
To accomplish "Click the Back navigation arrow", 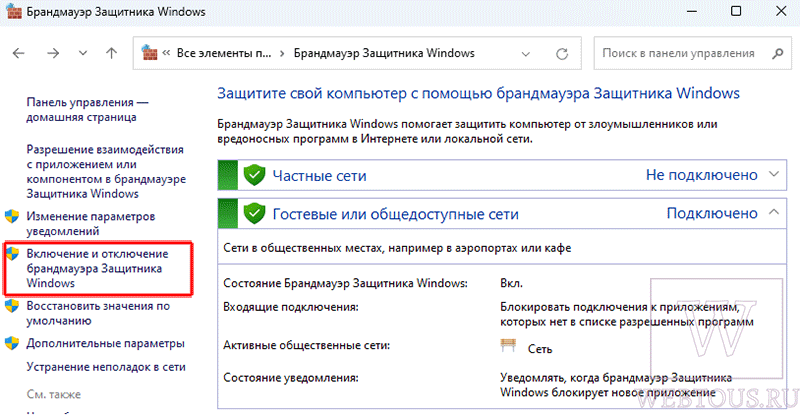I will 18,53.
